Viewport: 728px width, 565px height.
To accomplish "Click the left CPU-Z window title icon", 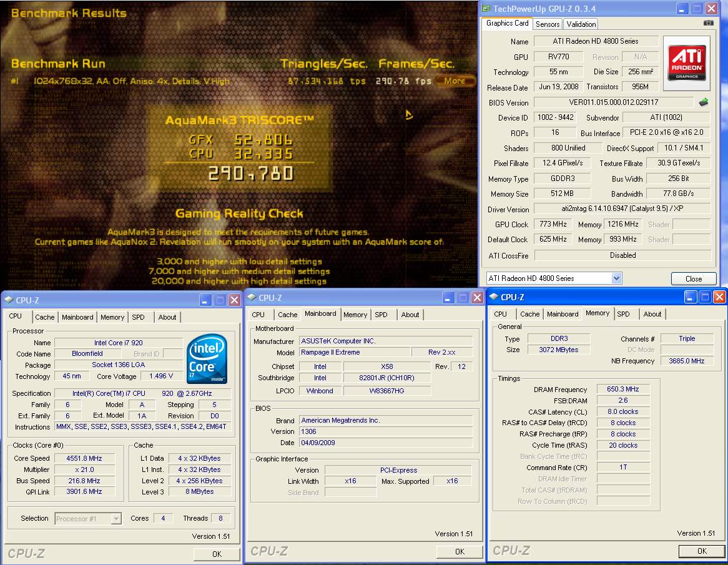I will coord(9,300).
